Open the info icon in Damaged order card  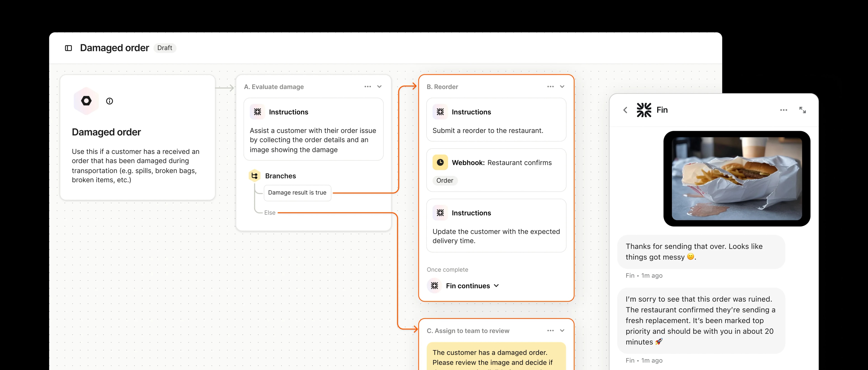pos(109,101)
